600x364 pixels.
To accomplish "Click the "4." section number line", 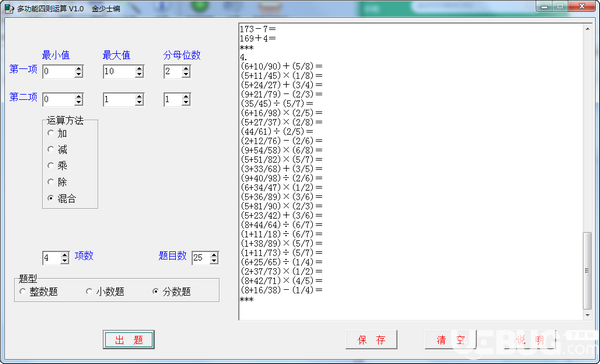I will (x=244, y=57).
